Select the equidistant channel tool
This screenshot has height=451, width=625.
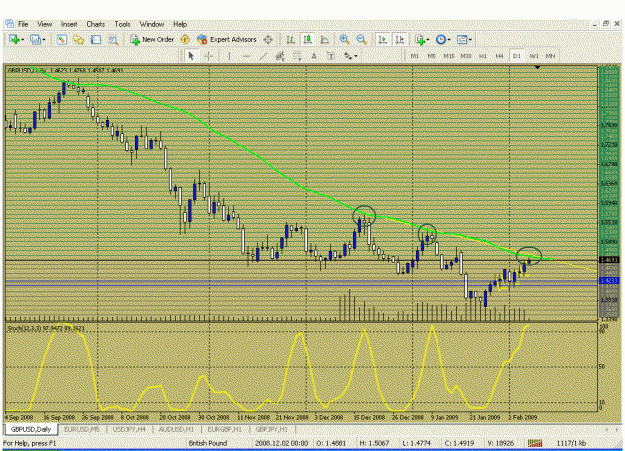(x=280, y=56)
